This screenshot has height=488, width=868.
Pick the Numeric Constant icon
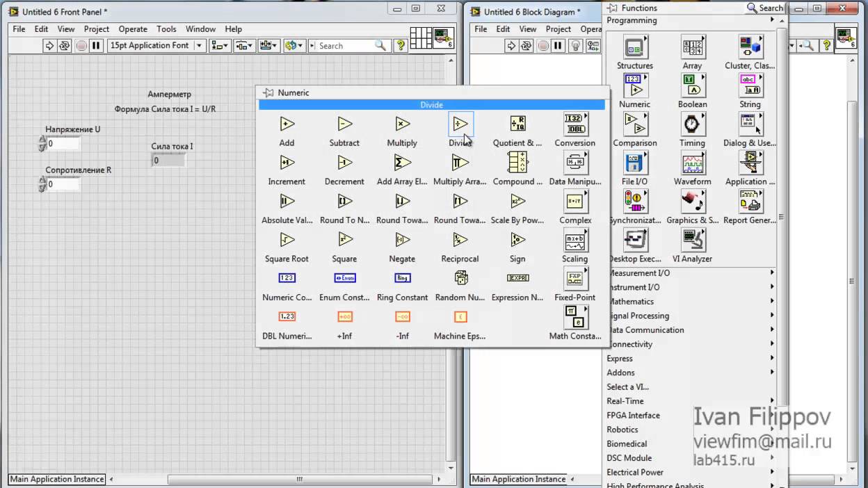click(287, 278)
